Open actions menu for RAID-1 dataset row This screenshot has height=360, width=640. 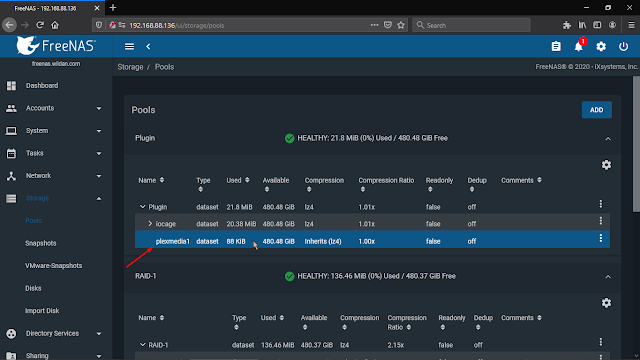point(600,342)
